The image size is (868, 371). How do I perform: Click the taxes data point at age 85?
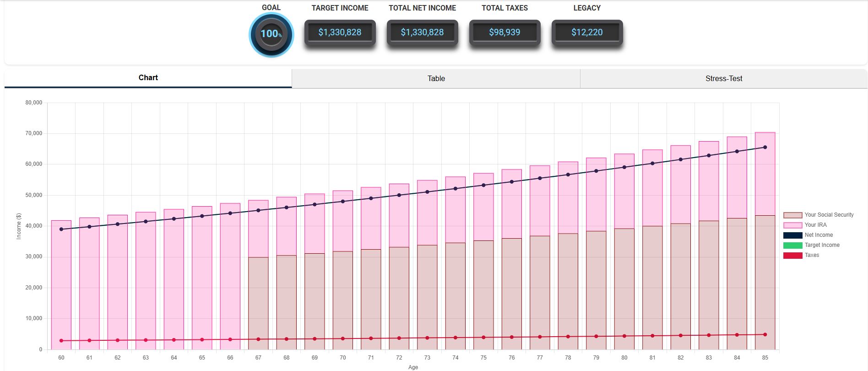[x=765, y=335]
